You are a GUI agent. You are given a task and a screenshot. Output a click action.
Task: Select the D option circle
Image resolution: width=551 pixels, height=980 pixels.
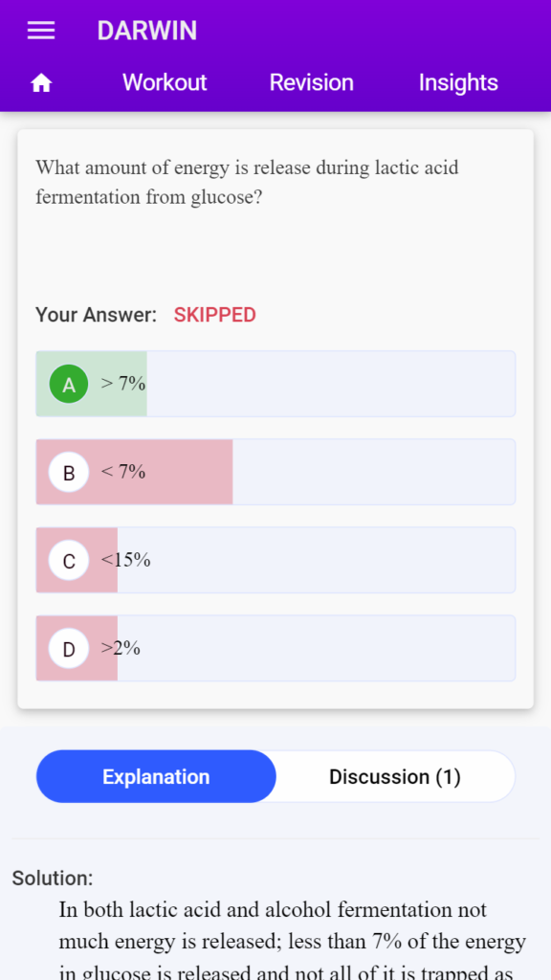[x=69, y=648]
